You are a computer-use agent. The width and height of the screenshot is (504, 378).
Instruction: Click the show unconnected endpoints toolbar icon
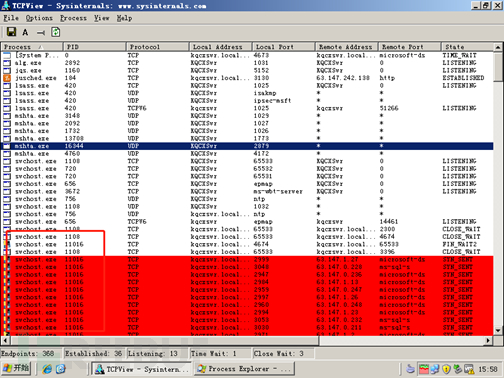tap(41, 33)
